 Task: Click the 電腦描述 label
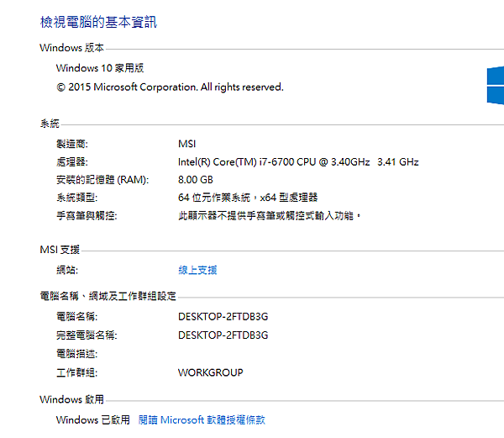click(76, 354)
